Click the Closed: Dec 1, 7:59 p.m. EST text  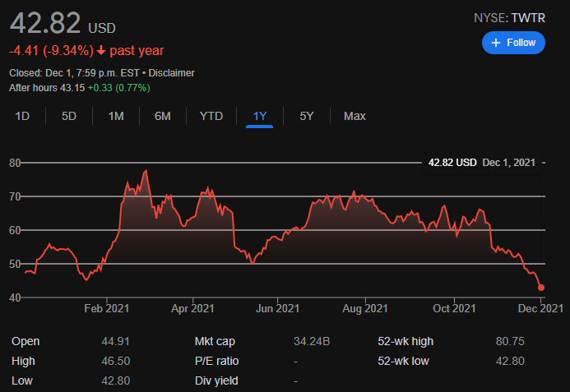click(74, 73)
